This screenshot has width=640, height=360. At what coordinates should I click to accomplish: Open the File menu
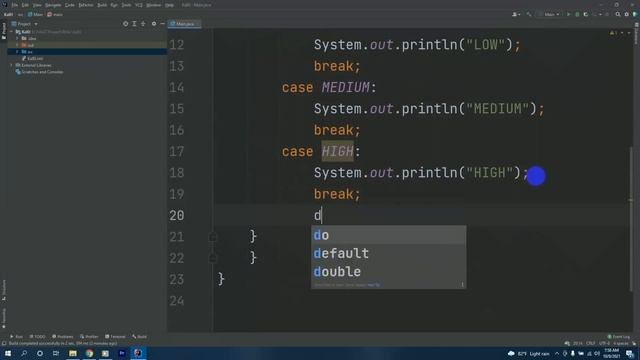point(15,5)
